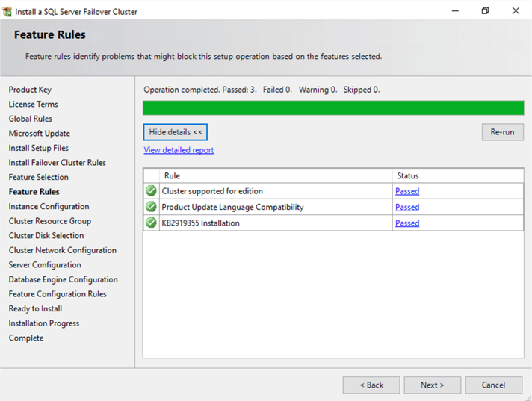The image size is (532, 401).
Task: Click the 'Feature Rules' page heading
Action: pyautogui.click(x=50, y=34)
